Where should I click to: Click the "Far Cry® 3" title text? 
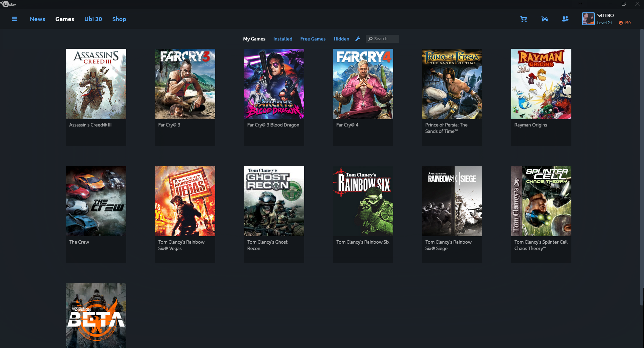tap(169, 125)
